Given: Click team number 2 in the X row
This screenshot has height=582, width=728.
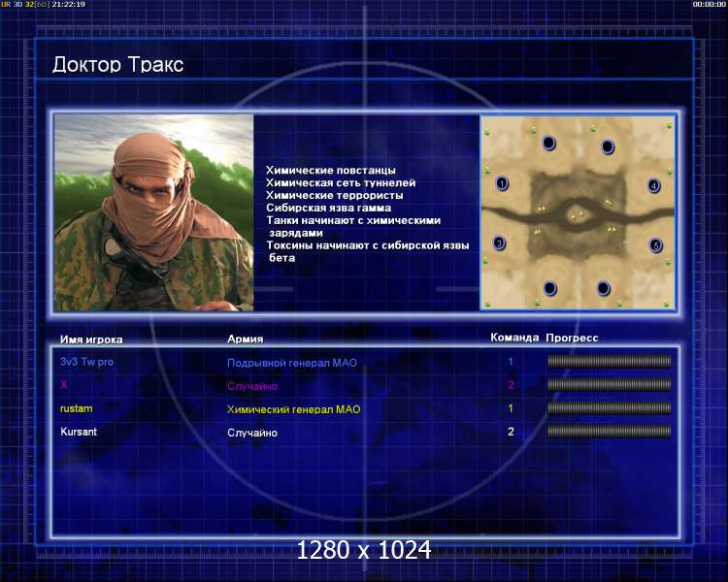Looking at the screenshot, I should (511, 385).
